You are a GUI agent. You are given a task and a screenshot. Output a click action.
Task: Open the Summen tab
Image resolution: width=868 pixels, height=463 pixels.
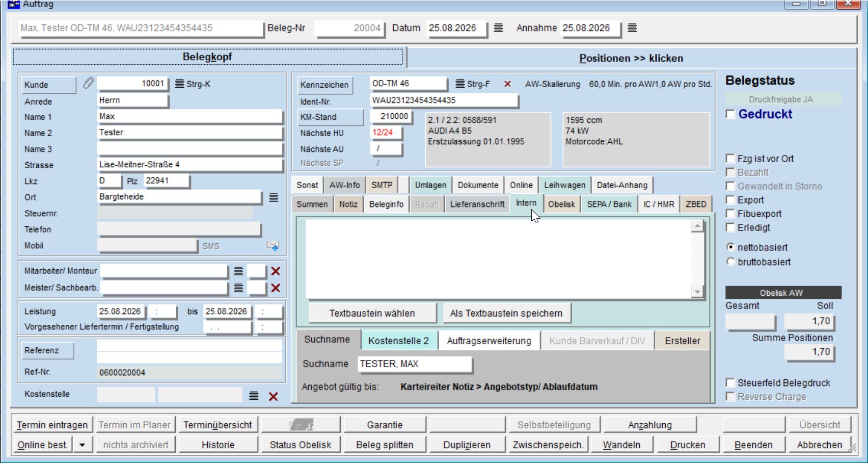pyautogui.click(x=312, y=204)
